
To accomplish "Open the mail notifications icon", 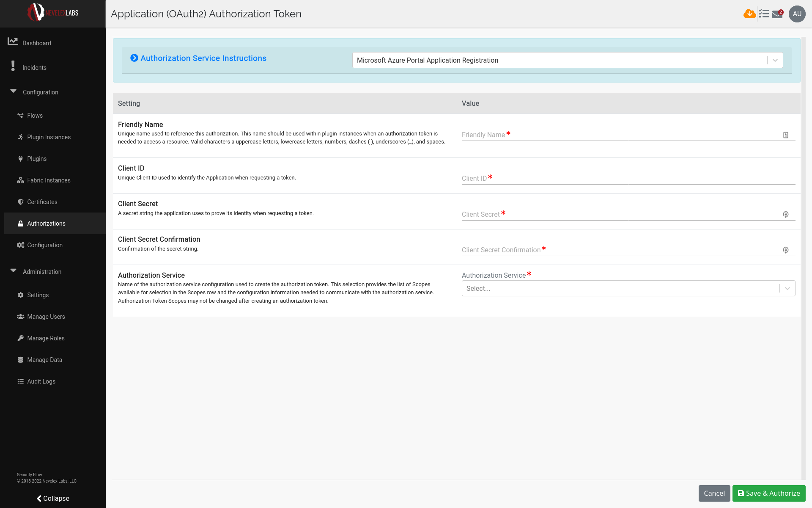I will (777, 14).
